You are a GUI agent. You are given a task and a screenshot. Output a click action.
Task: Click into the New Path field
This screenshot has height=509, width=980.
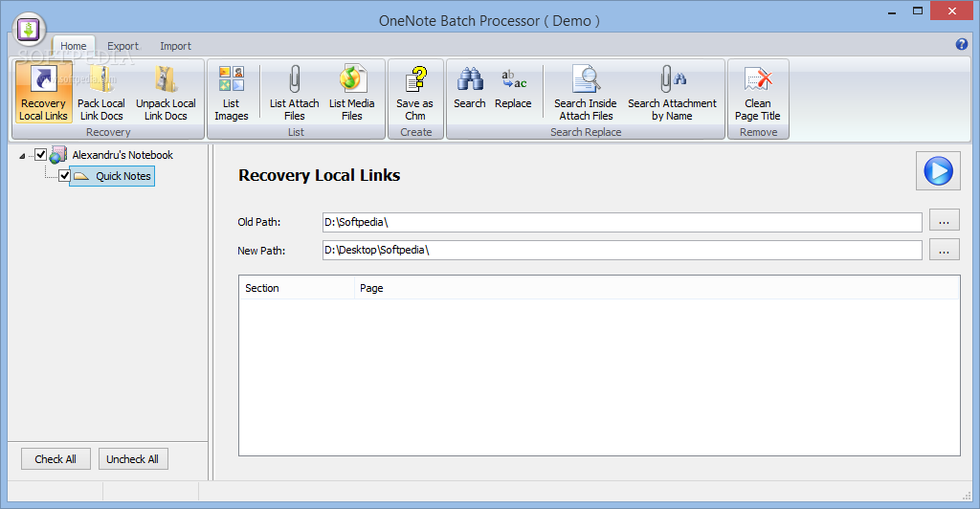pos(622,250)
